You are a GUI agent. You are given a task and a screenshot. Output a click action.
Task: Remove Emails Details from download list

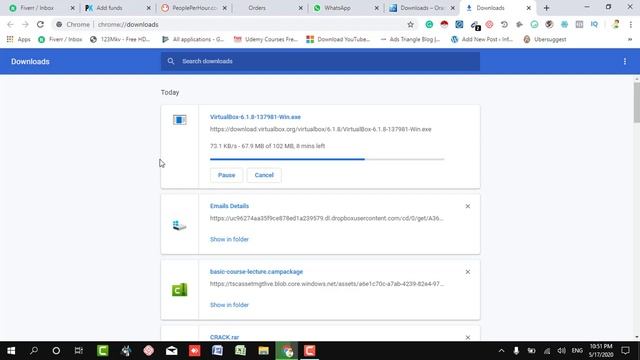[468, 206]
